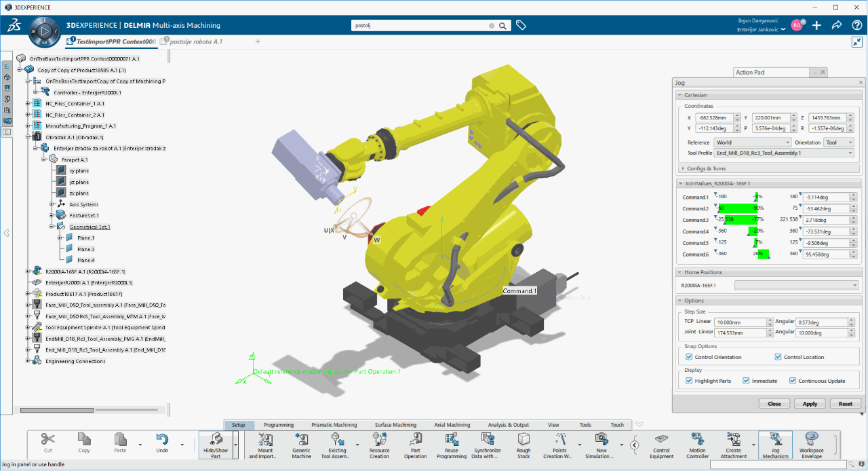This screenshot has width=868, height=471.
Task: Click the Motion Controller icon
Action: [x=697, y=440]
